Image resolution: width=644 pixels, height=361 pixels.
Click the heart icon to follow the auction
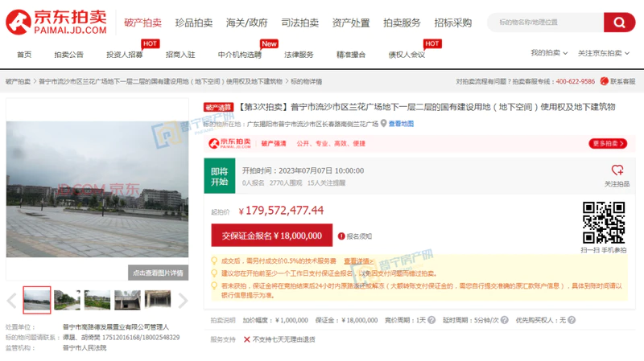click(x=617, y=170)
